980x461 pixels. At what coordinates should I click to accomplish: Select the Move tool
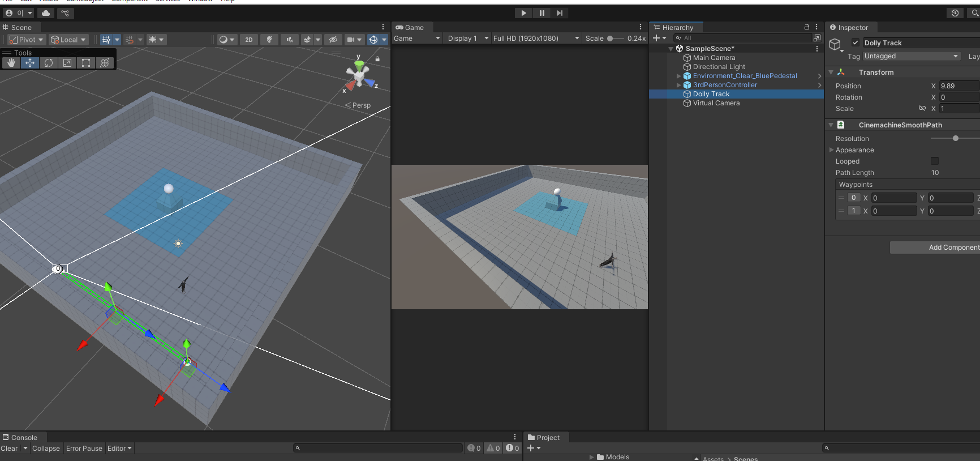point(29,63)
